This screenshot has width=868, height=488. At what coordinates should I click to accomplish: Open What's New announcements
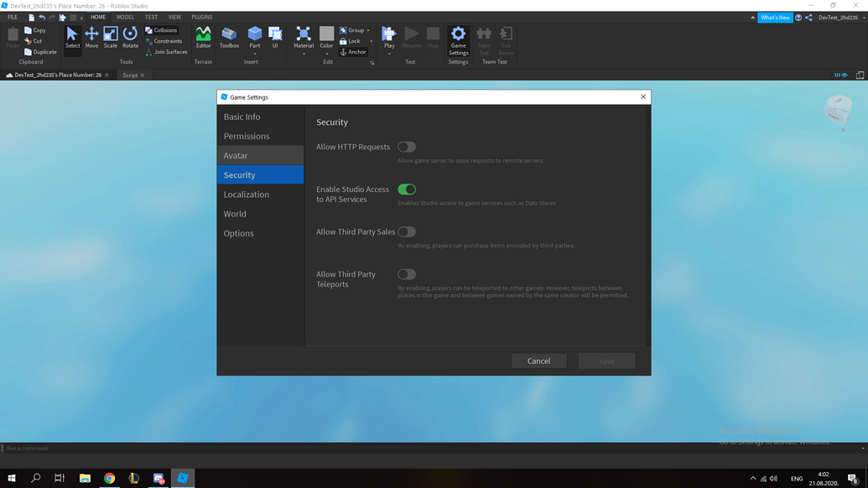pos(775,17)
